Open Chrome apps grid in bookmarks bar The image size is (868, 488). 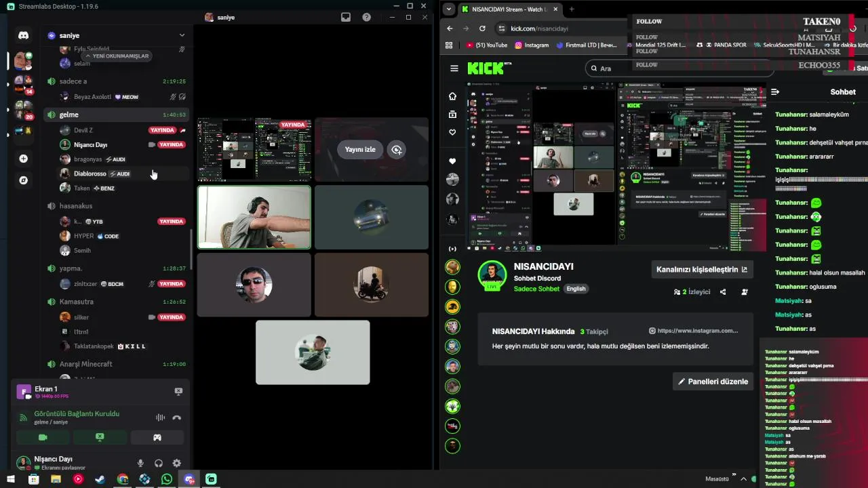[449, 45]
